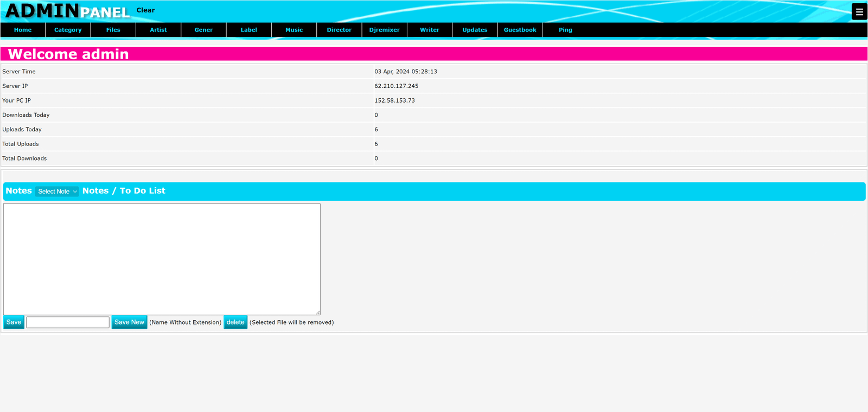868x412 pixels.
Task: Open the Files section
Action: 113,30
